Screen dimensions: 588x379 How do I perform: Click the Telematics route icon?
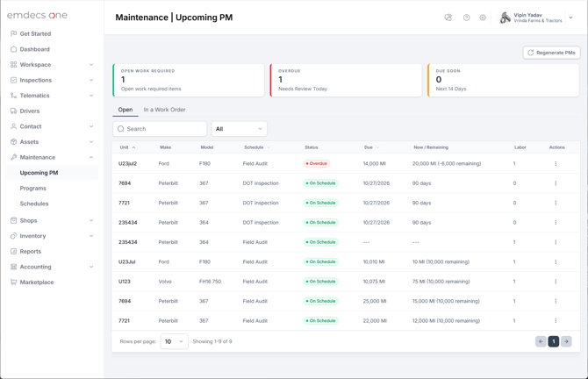tap(13, 96)
